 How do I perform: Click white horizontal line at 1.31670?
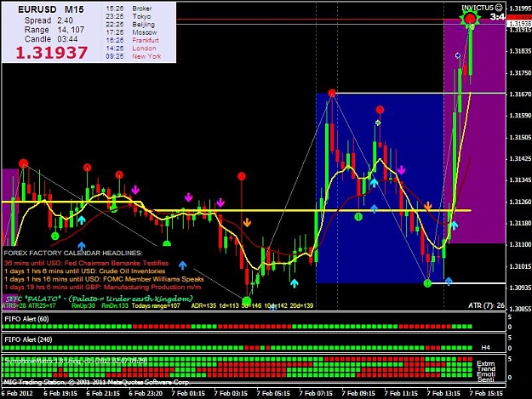419,93
